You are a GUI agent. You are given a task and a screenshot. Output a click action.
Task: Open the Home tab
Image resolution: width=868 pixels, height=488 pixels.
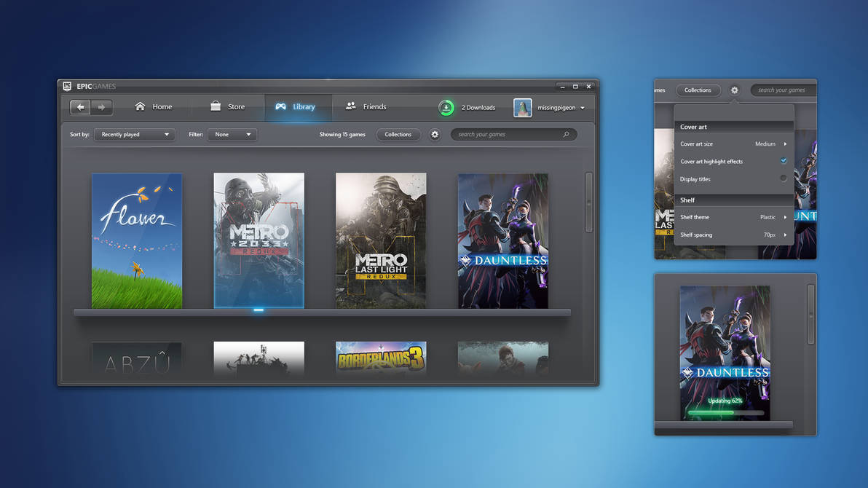[154, 106]
